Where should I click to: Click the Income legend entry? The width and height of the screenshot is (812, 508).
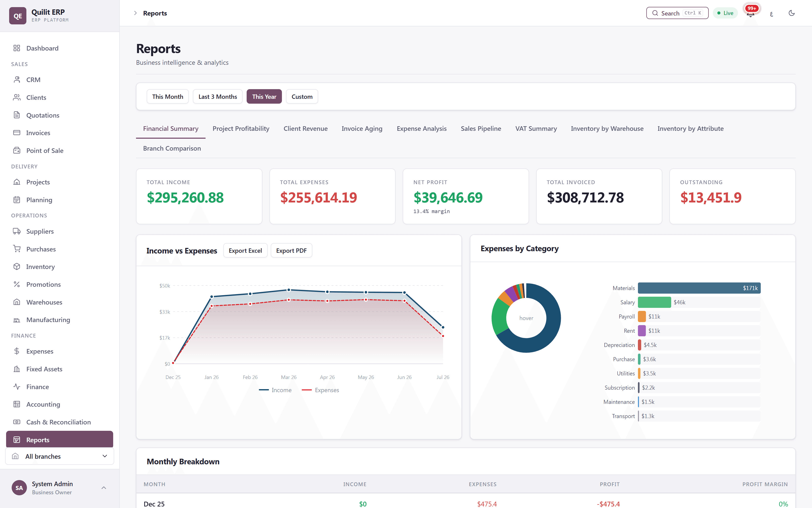275,390
